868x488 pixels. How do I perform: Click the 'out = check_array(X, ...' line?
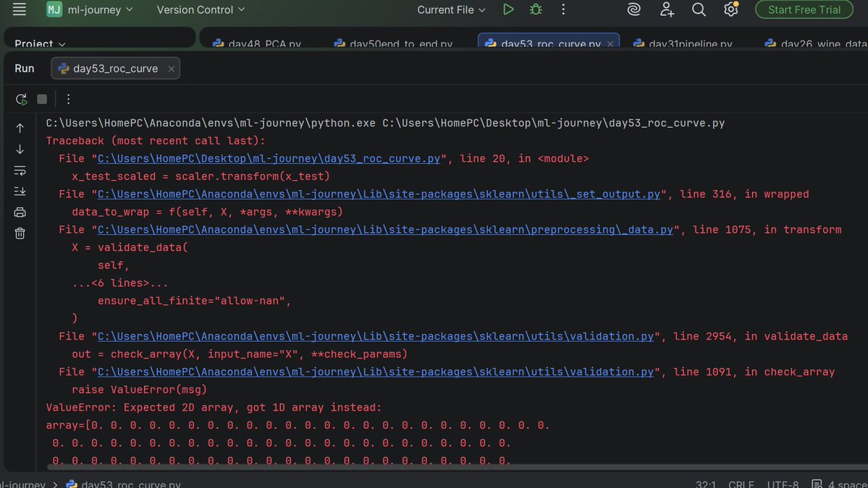point(239,354)
